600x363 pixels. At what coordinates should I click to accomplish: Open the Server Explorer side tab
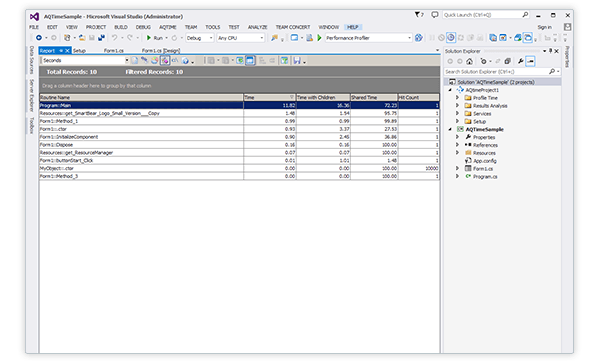[x=32, y=95]
